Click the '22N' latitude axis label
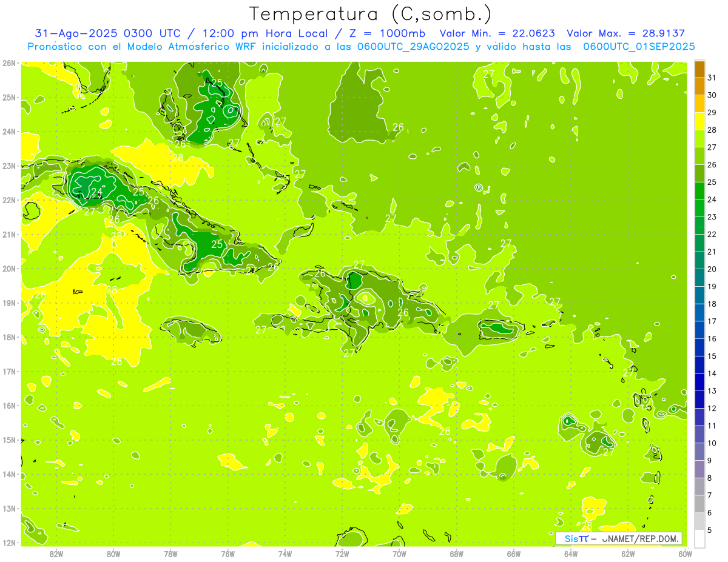 pos(8,200)
